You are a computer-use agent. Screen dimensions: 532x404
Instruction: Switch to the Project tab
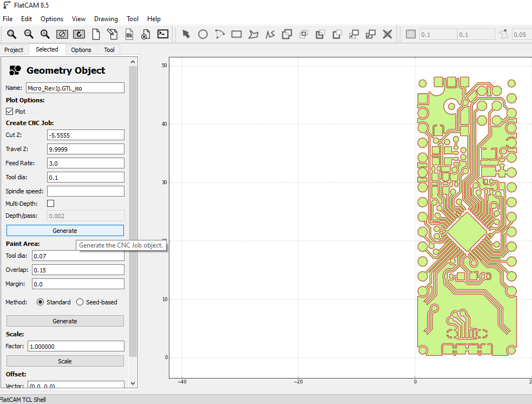point(14,50)
